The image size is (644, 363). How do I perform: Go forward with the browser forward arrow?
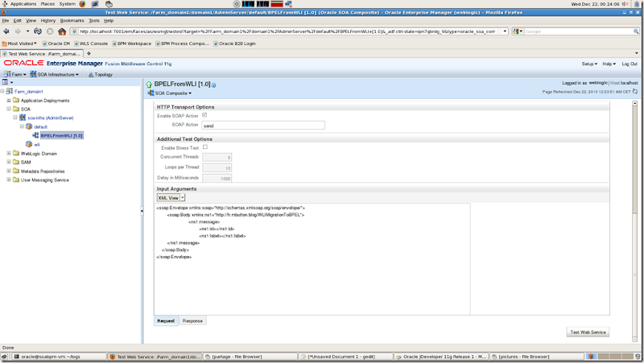click(x=18, y=31)
